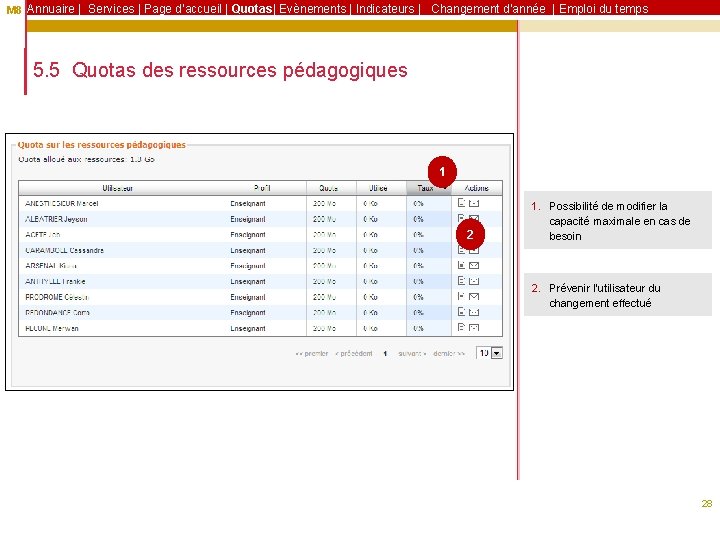The image size is (720, 540).
Task: Select user name ending in Marwan
Action: [52, 328]
